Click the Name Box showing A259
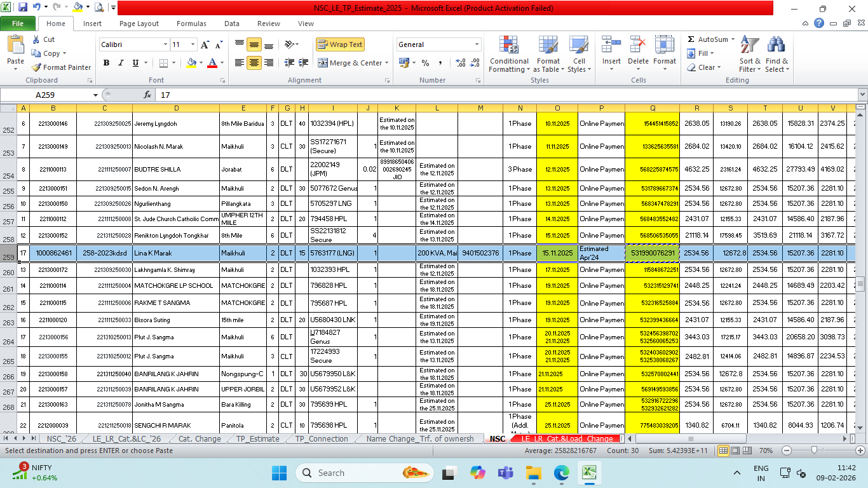 click(x=46, y=95)
